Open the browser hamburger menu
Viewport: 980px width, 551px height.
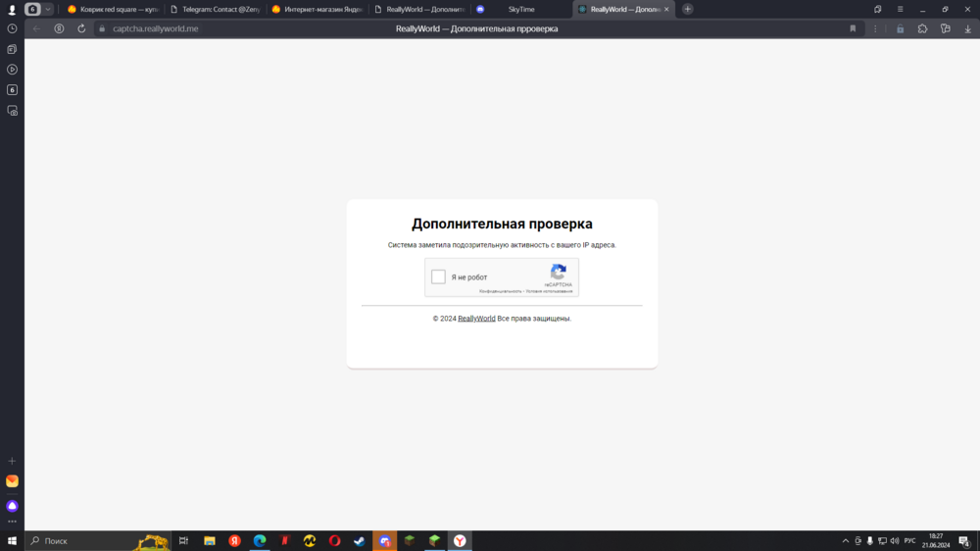tap(900, 10)
